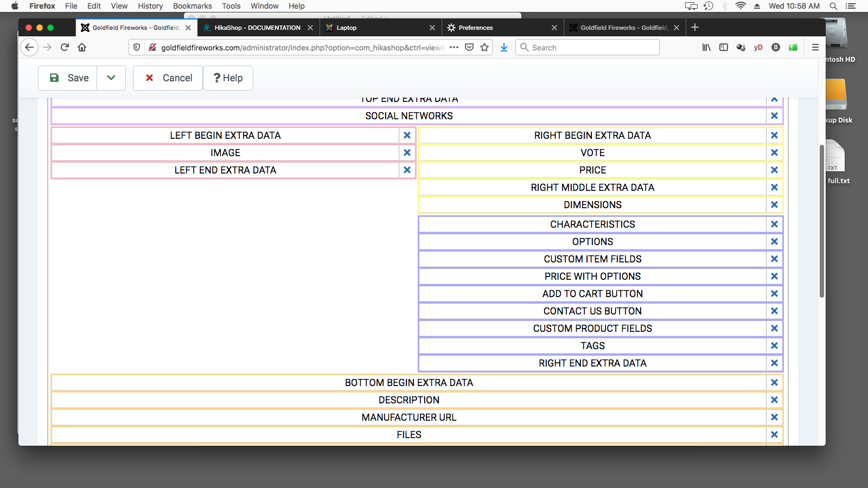Remove the DESCRIPTION block

[774, 400]
